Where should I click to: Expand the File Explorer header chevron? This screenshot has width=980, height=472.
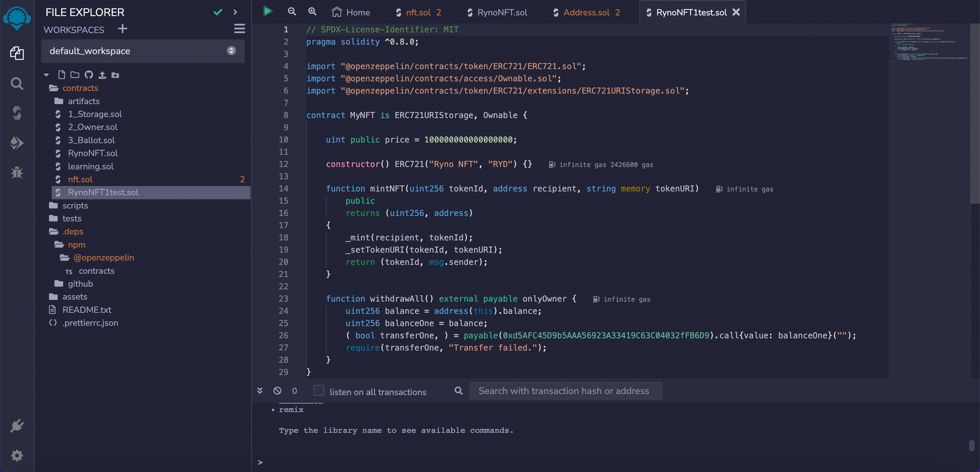coord(235,12)
